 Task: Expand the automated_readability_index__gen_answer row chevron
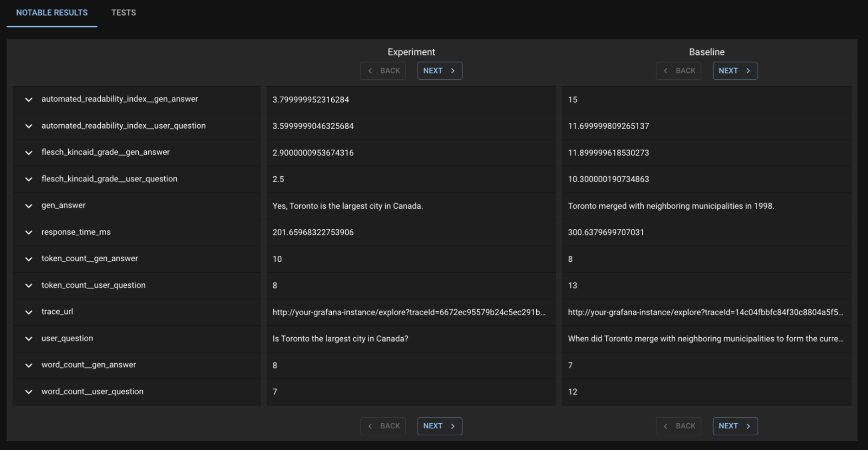[28, 100]
